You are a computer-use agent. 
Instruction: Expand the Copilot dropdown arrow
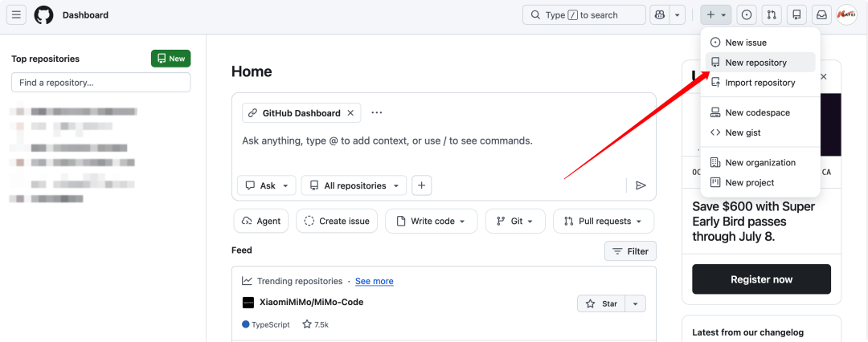click(x=677, y=15)
